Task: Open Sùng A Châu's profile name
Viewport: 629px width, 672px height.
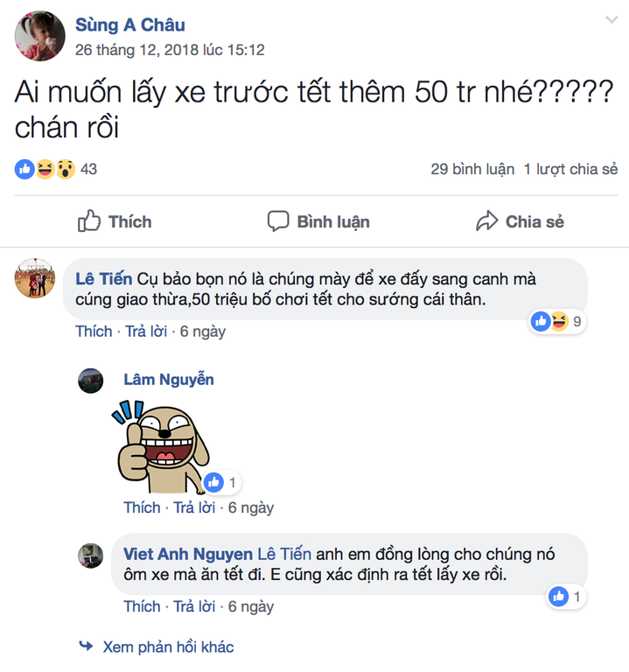Action: [x=130, y=24]
